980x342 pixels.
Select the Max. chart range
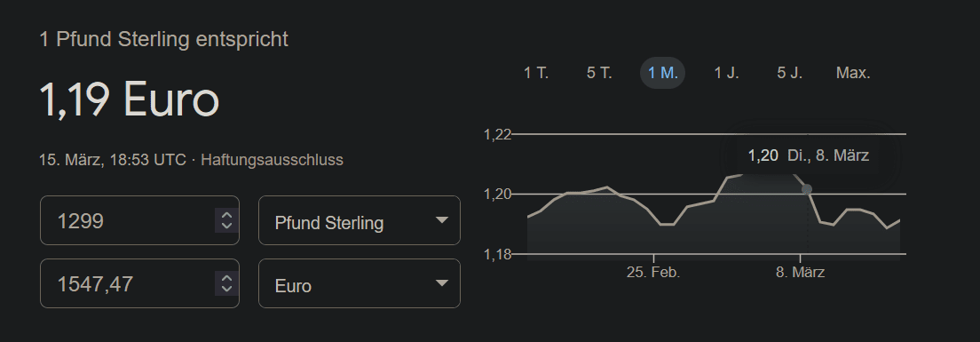click(x=853, y=73)
